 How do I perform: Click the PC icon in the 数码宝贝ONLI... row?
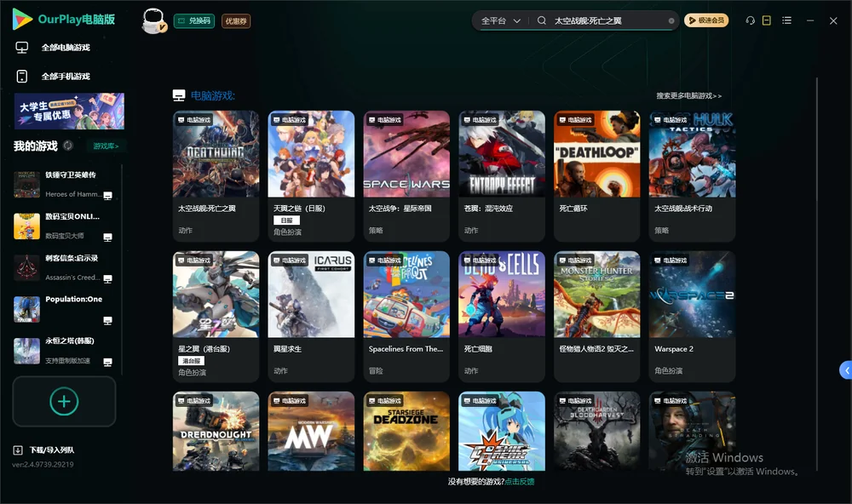107,238
